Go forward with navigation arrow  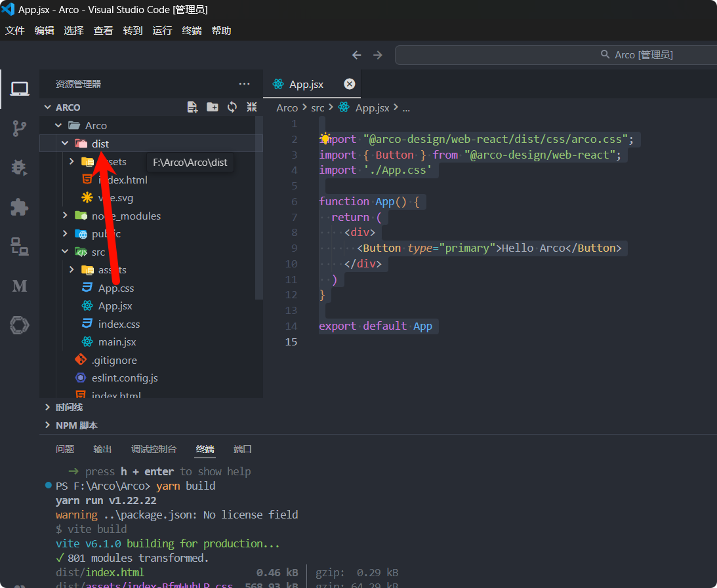378,55
